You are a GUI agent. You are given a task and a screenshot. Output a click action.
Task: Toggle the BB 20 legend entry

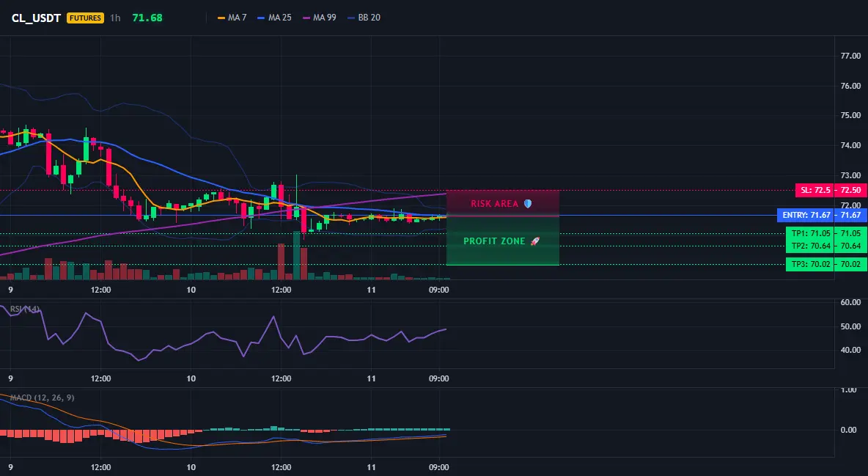tap(364, 18)
